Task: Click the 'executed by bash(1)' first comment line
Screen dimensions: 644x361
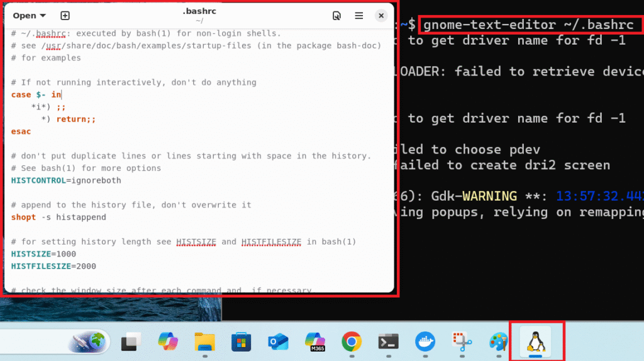Action: point(146,33)
